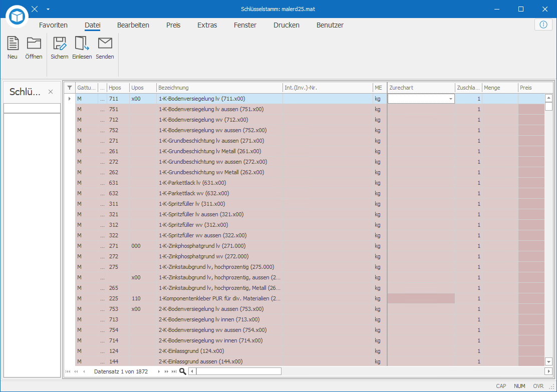Go to previous page of records
Image resolution: width=557 pixels, height=392 pixels.
coord(76,371)
